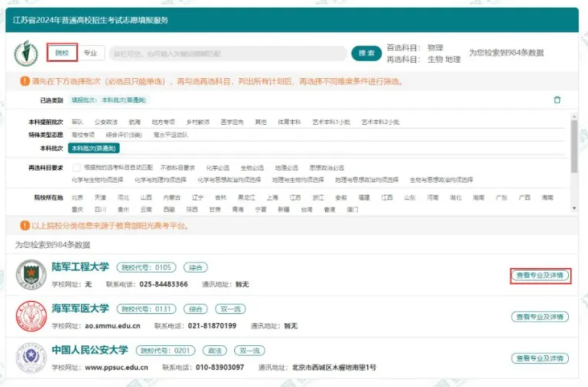Click the 海军军医大学 title link
Image resolution: width=588 pixels, height=387 pixels.
tap(81, 308)
